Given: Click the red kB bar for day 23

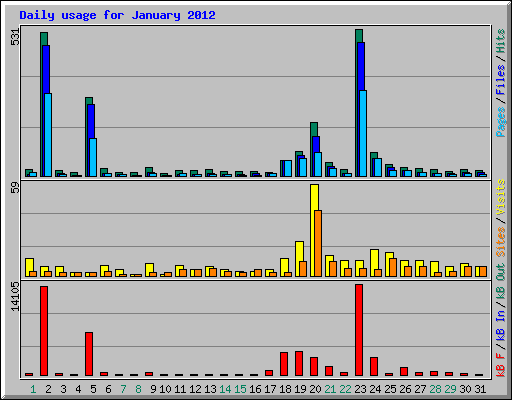Looking at the screenshot, I should [x=359, y=330].
